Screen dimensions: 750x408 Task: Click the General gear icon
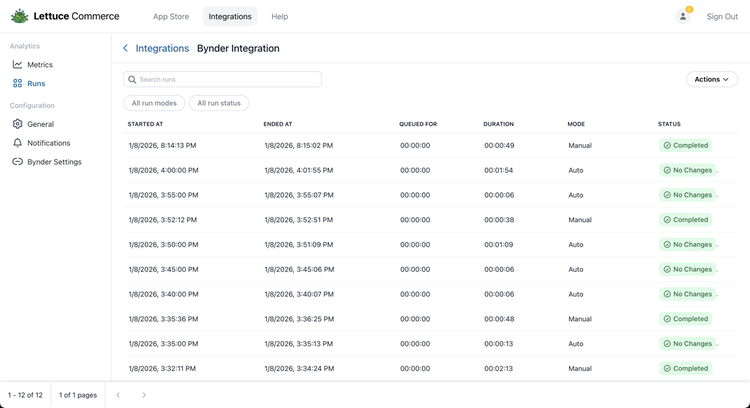(17, 124)
